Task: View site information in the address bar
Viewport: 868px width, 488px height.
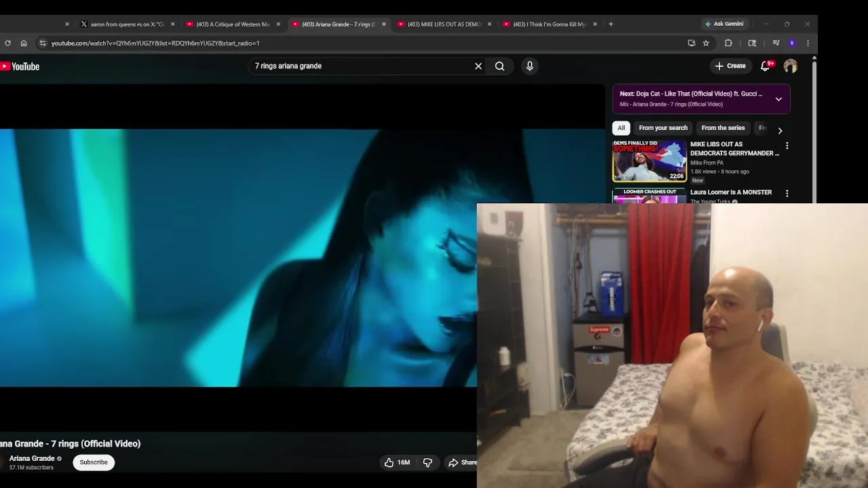Action: pos(43,43)
